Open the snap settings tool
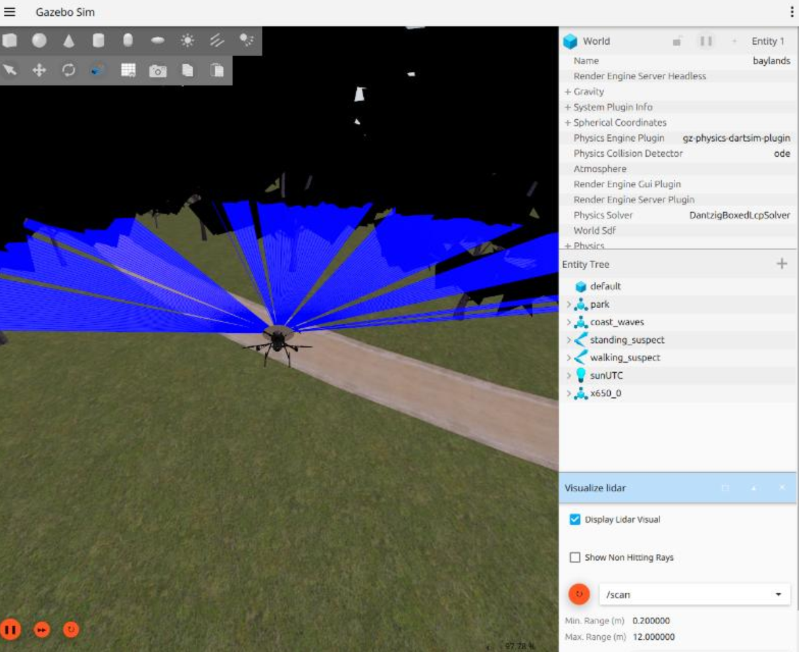Image resolution: width=799 pixels, height=652 pixels. 98,70
